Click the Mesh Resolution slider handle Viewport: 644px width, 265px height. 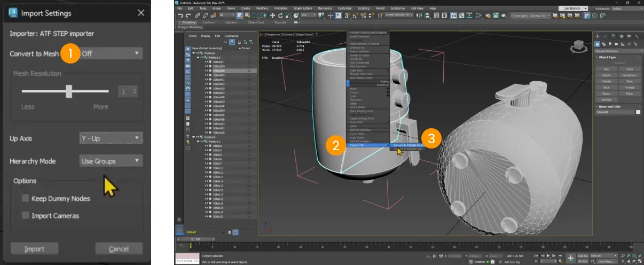click(69, 91)
